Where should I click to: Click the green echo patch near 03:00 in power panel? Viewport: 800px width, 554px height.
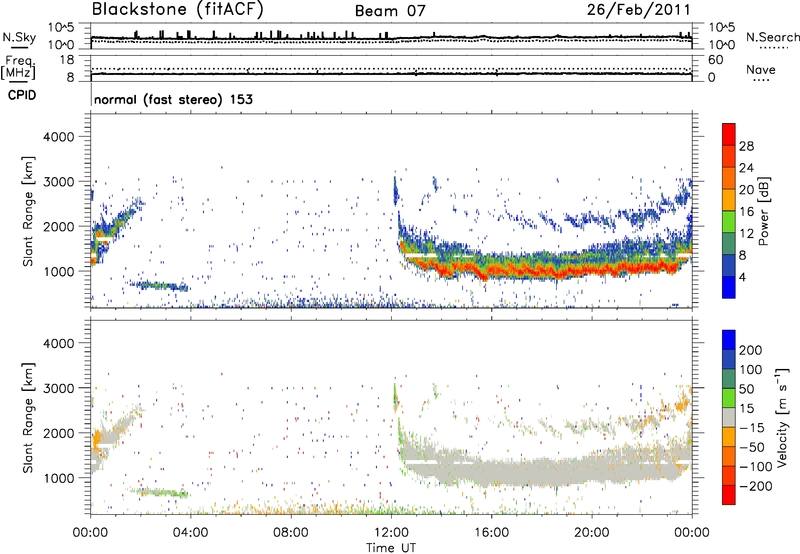pos(159,286)
